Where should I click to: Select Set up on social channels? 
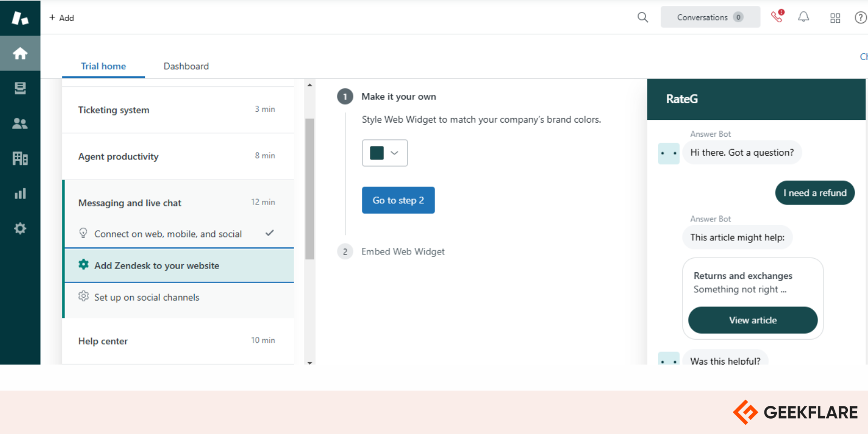point(179,297)
